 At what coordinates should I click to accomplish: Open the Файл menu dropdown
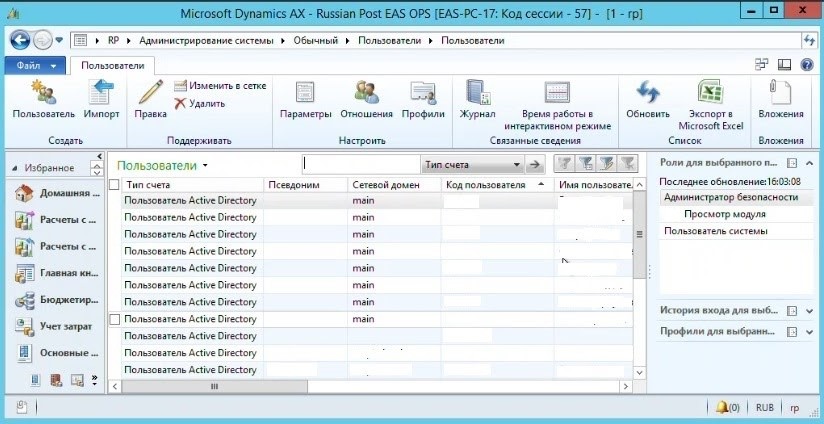pyautogui.click(x=35, y=66)
